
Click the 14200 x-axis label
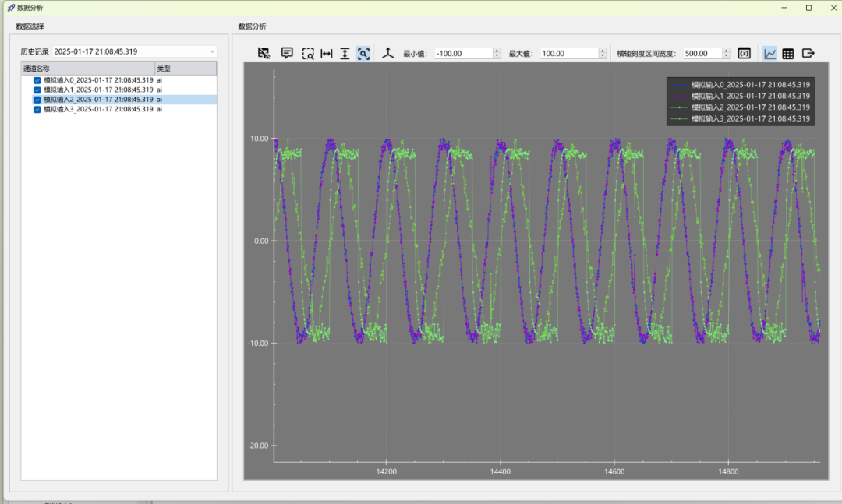pos(387,471)
